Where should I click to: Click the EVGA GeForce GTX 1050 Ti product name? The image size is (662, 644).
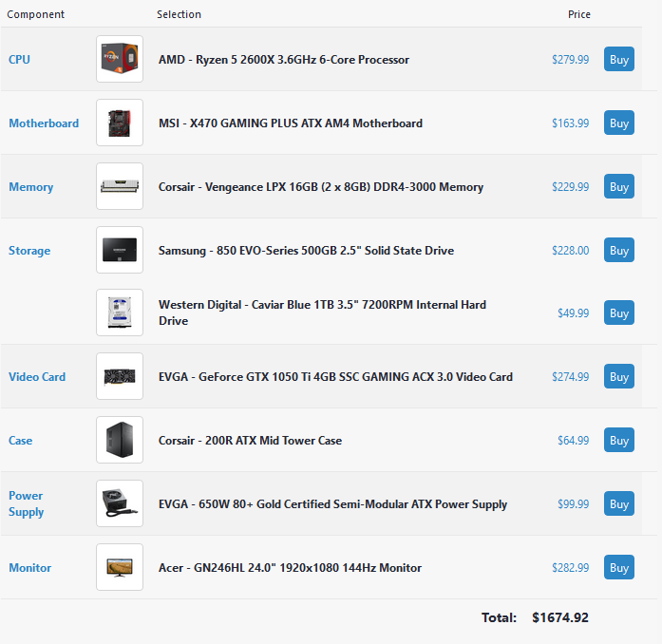[x=335, y=377]
